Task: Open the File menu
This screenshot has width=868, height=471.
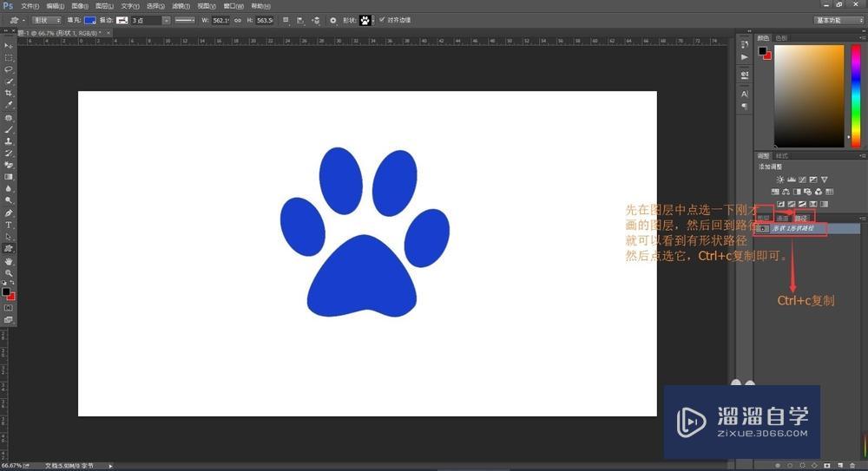Action: coord(30,6)
